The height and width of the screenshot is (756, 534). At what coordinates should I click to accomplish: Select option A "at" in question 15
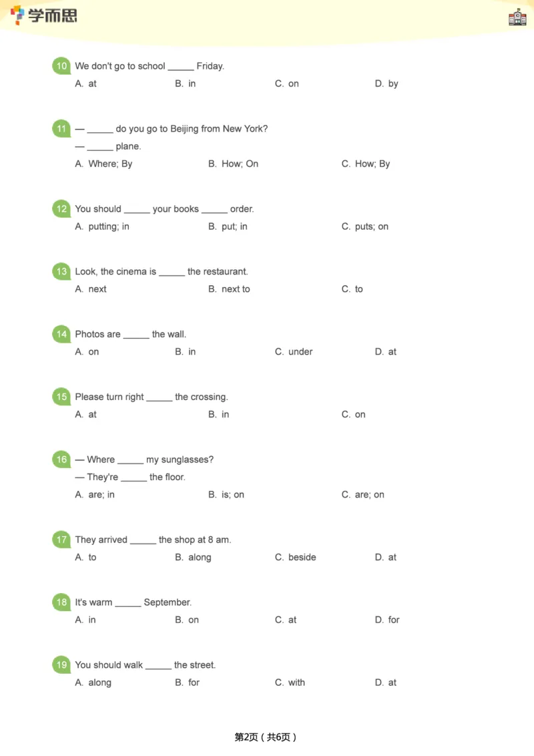click(86, 415)
